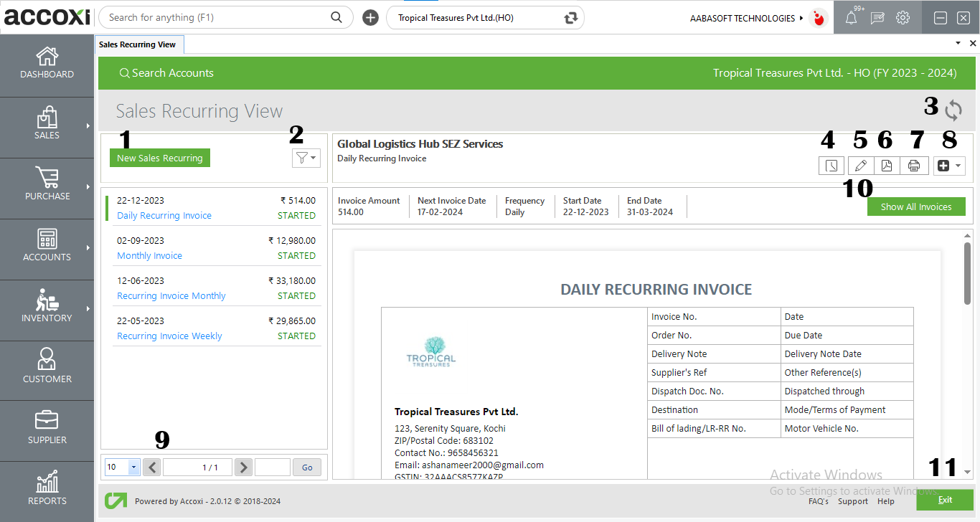Open the settings gear icon

[x=903, y=19]
